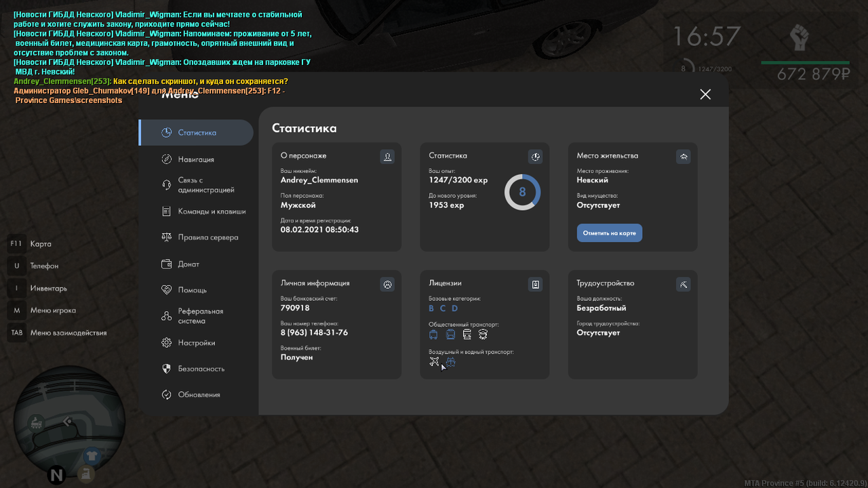Click the 1247/3200 exp value in the card

coord(458,180)
